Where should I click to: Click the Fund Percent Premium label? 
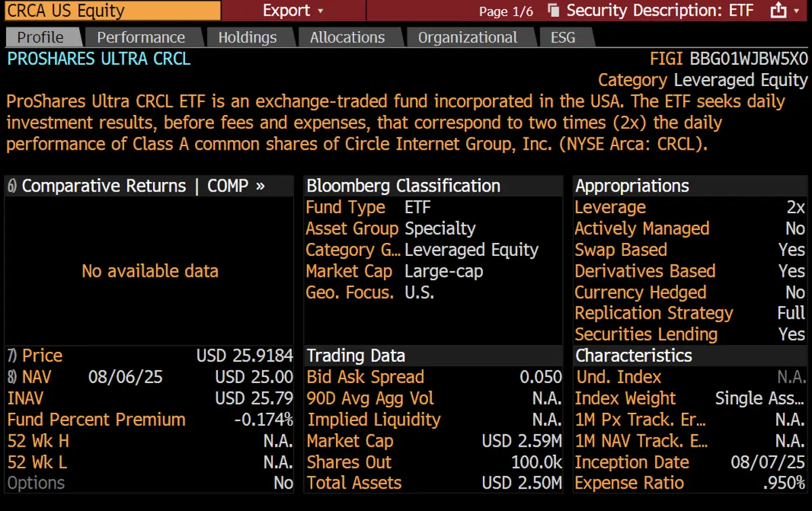(96, 420)
